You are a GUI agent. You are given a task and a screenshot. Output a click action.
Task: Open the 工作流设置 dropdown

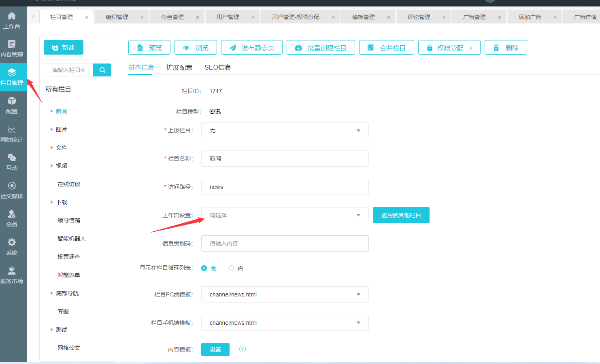[x=285, y=215]
